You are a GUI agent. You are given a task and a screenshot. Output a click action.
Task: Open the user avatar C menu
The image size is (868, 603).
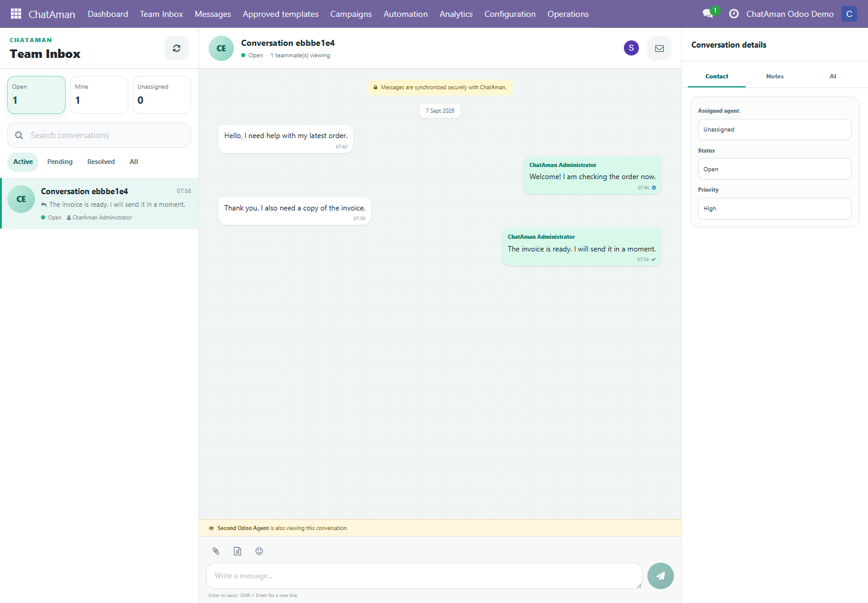[x=849, y=13]
